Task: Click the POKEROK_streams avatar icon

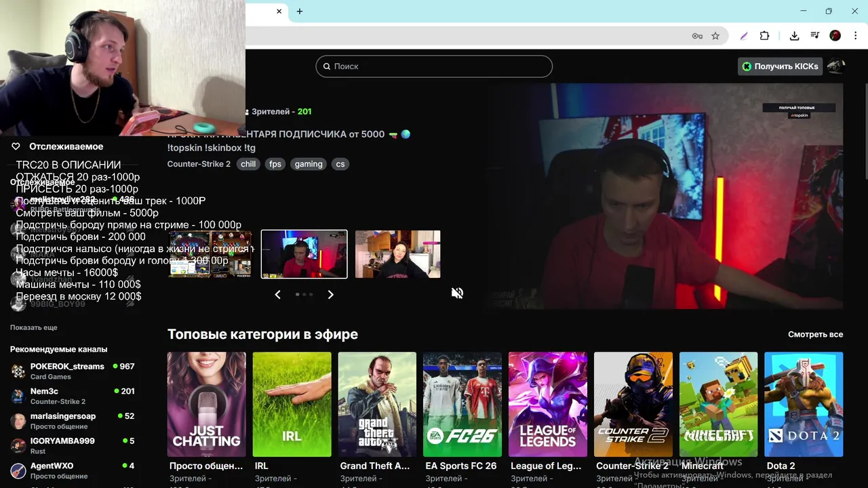Action: (18, 371)
